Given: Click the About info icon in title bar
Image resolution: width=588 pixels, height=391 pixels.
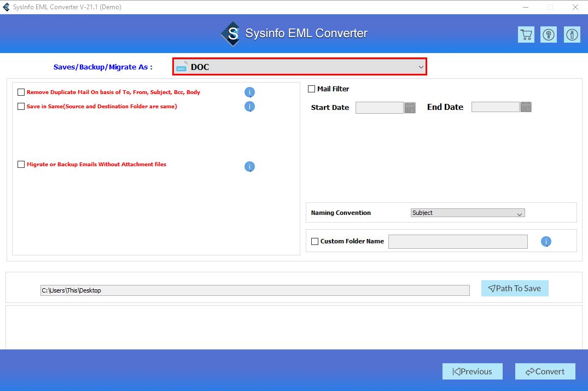Looking at the screenshot, I should [572, 34].
